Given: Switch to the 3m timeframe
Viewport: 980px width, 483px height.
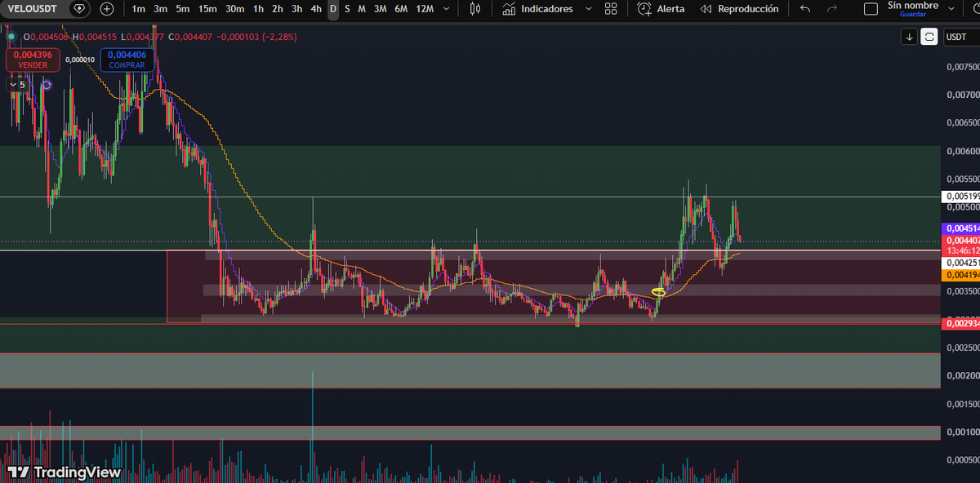Looking at the screenshot, I should click(161, 9).
